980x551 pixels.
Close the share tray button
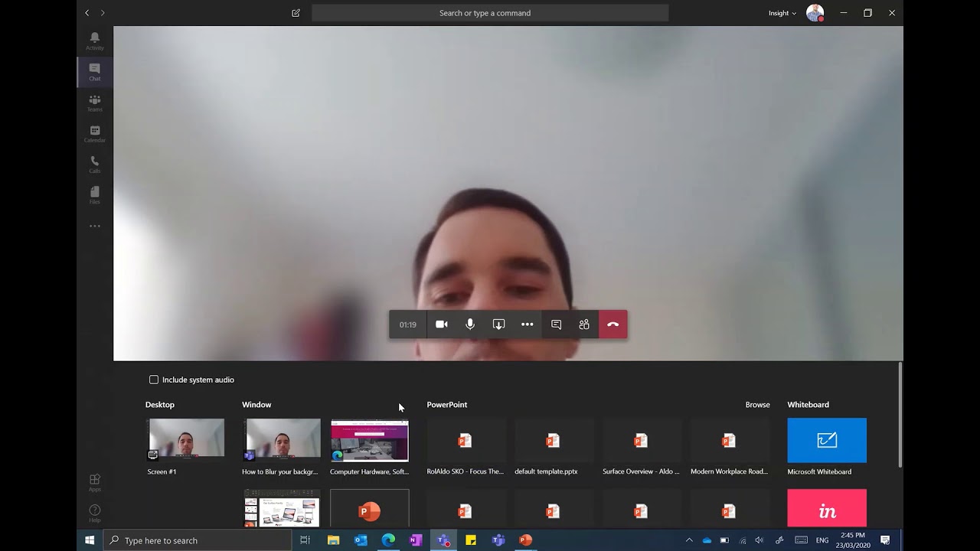click(x=498, y=324)
